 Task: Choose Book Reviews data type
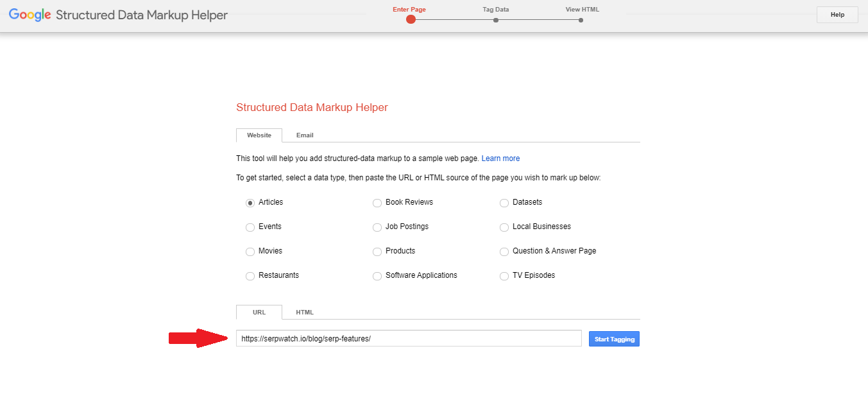pyautogui.click(x=377, y=203)
